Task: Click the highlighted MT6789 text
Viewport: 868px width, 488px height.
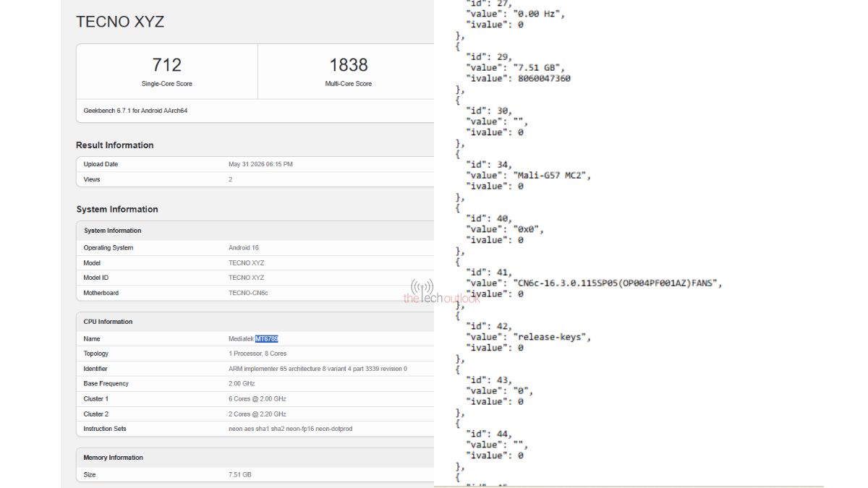Action: (x=267, y=338)
